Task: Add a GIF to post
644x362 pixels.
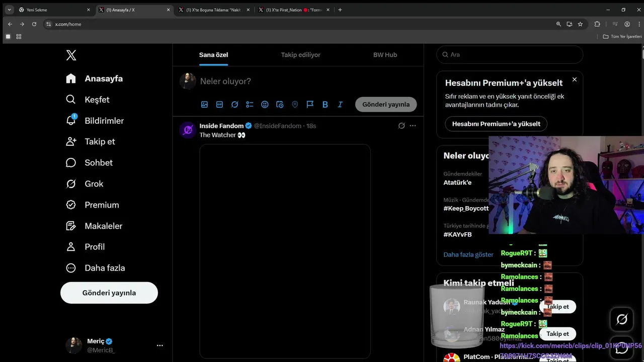Action: (x=219, y=105)
